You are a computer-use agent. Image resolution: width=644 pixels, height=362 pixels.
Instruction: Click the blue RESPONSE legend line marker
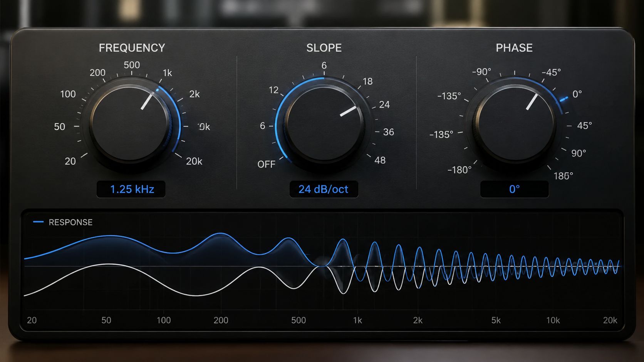pos(38,222)
